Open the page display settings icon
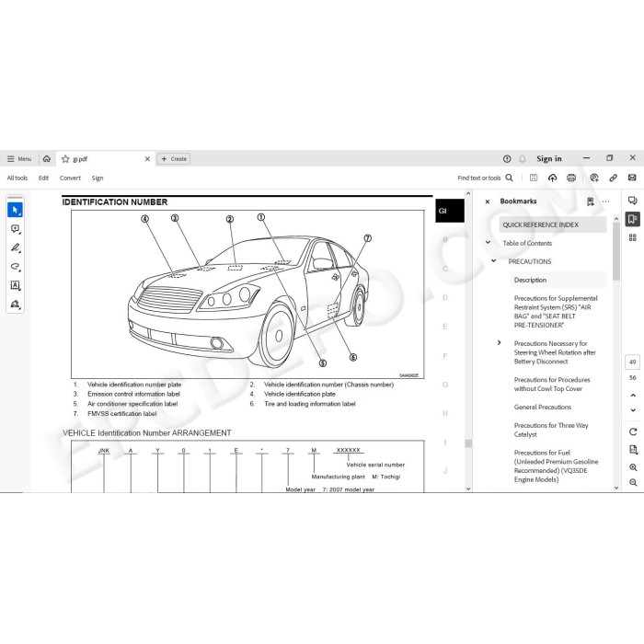 (x=633, y=450)
